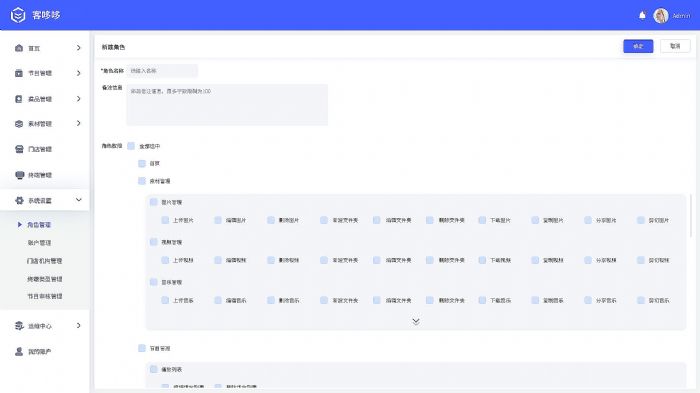Check the 剪切图片 checkbox

pyautogui.click(x=641, y=220)
